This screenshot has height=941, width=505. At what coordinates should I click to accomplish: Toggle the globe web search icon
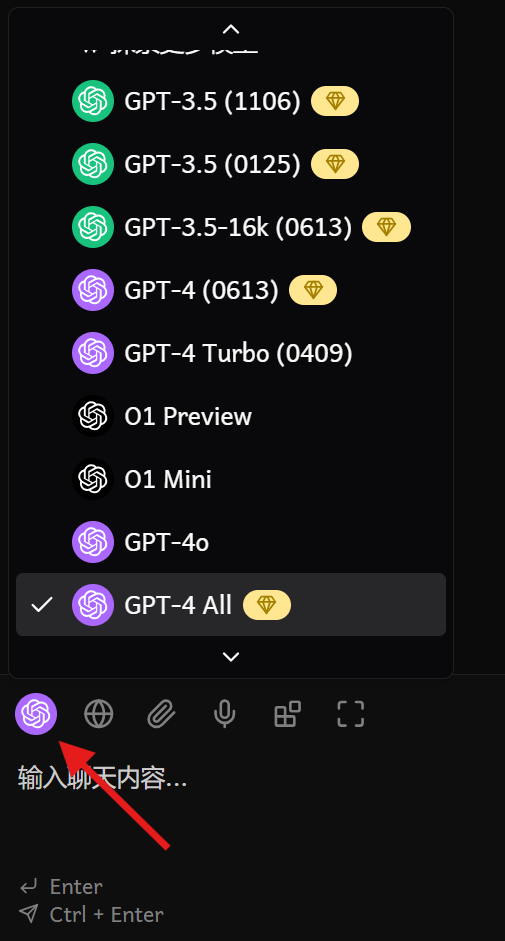[x=98, y=714]
